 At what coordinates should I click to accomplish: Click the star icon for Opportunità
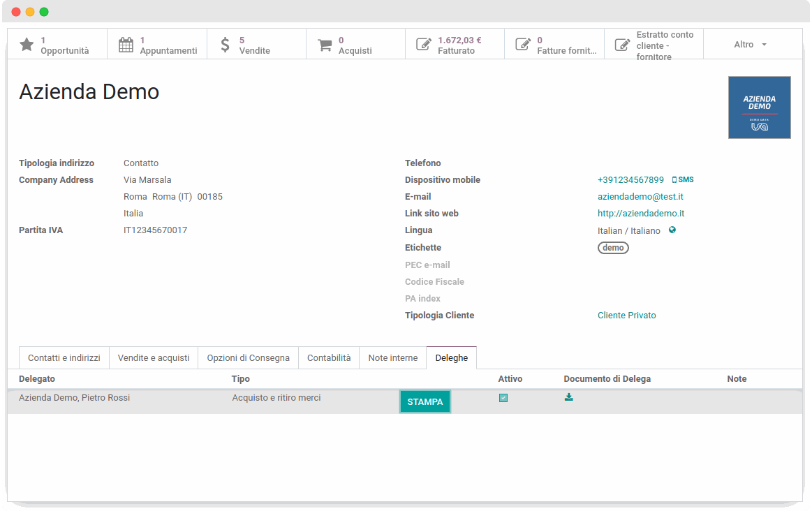click(x=27, y=43)
